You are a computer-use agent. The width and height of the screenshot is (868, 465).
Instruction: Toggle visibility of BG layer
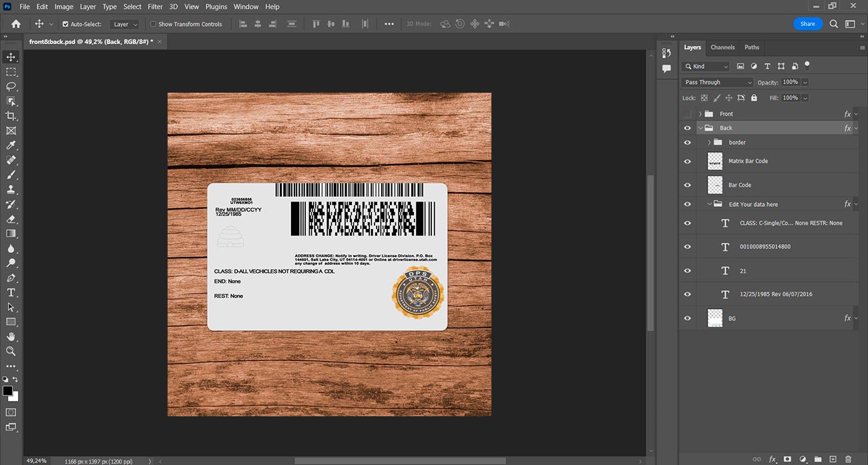pos(687,318)
